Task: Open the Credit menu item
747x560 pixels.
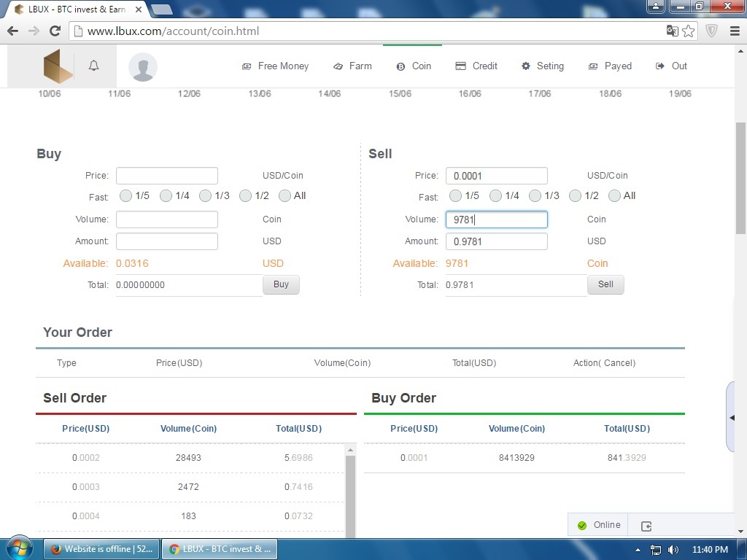Action: pyautogui.click(x=476, y=66)
